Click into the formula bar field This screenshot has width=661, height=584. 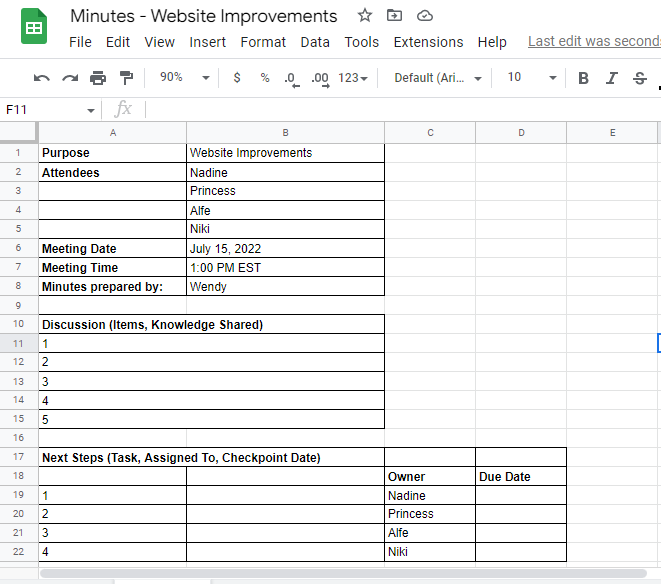point(403,110)
